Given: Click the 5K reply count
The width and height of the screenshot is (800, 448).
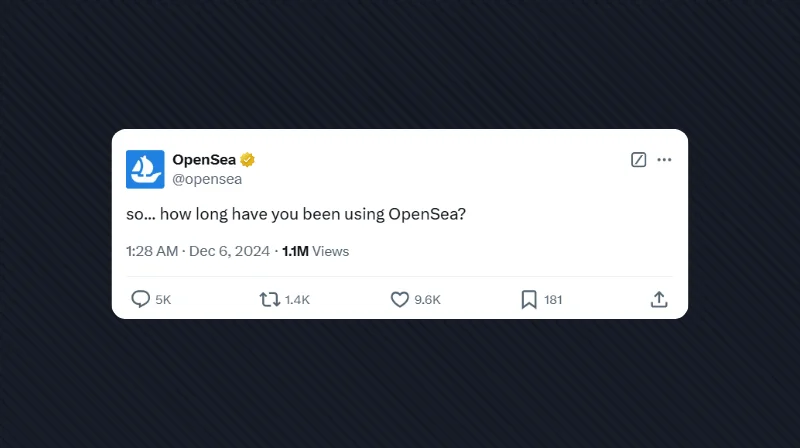Looking at the screenshot, I should tap(163, 300).
